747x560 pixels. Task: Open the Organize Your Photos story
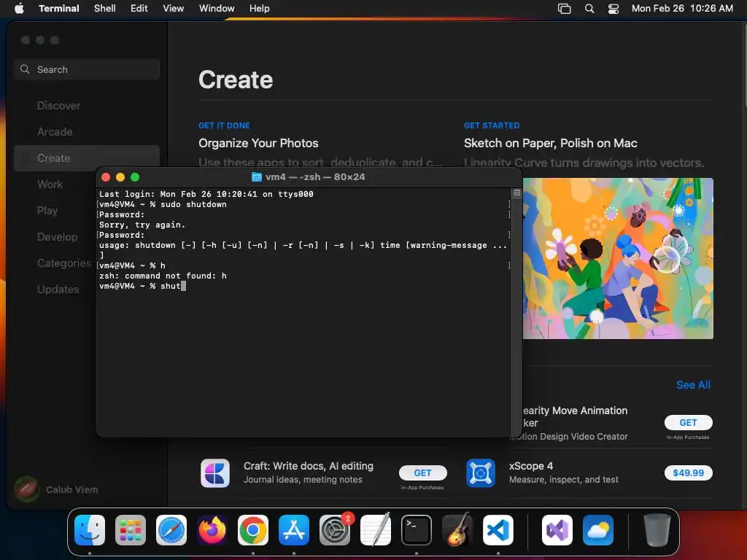[258, 144]
